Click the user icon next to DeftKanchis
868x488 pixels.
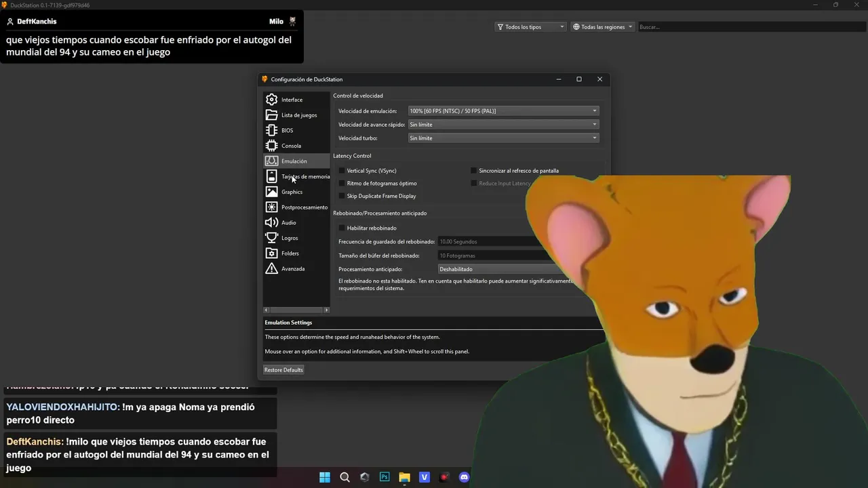(10, 22)
